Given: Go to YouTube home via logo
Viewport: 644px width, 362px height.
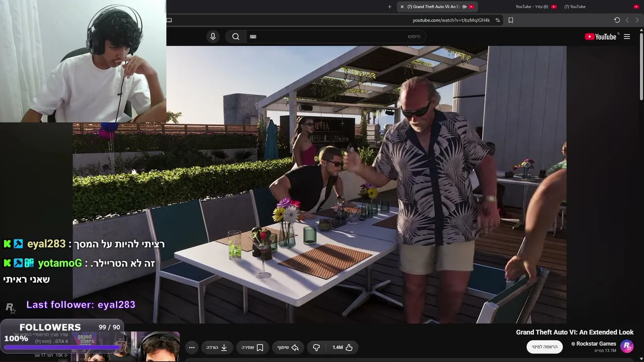Looking at the screenshot, I should [601, 37].
